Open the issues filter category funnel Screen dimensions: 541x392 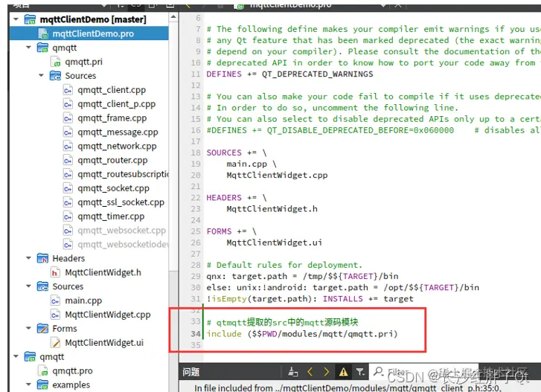coord(360,372)
